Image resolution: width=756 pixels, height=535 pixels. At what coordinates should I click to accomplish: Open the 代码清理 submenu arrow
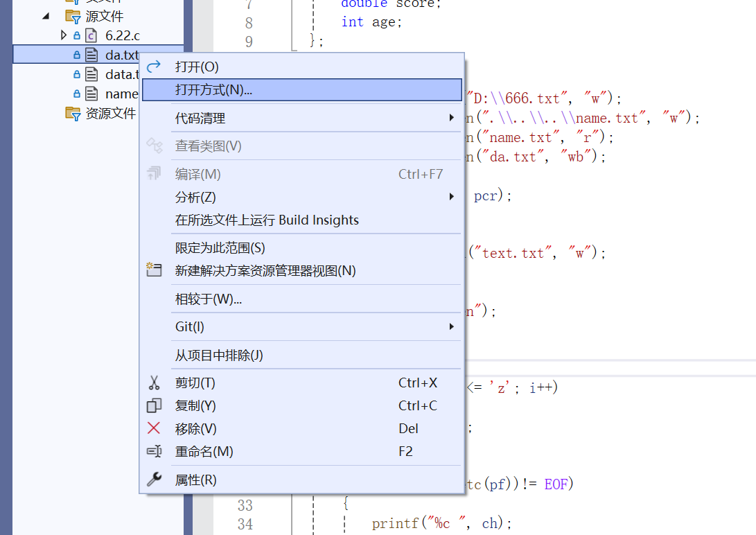(452, 118)
